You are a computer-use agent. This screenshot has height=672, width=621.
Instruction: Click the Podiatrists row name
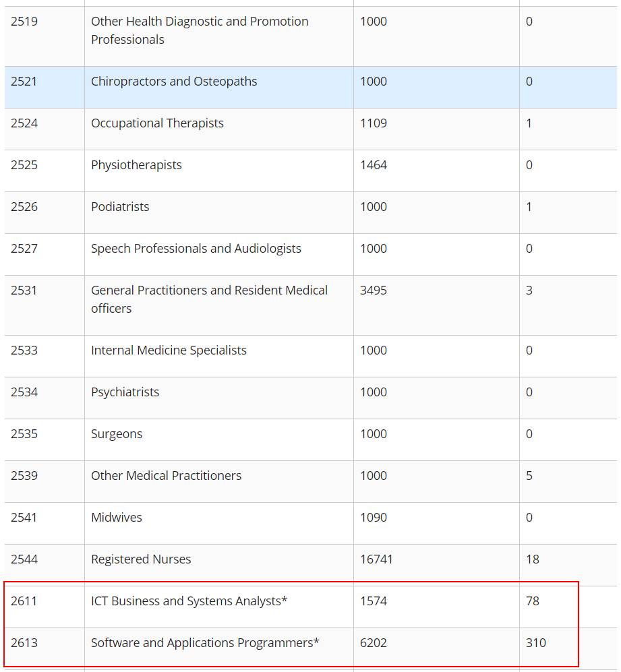(120, 207)
